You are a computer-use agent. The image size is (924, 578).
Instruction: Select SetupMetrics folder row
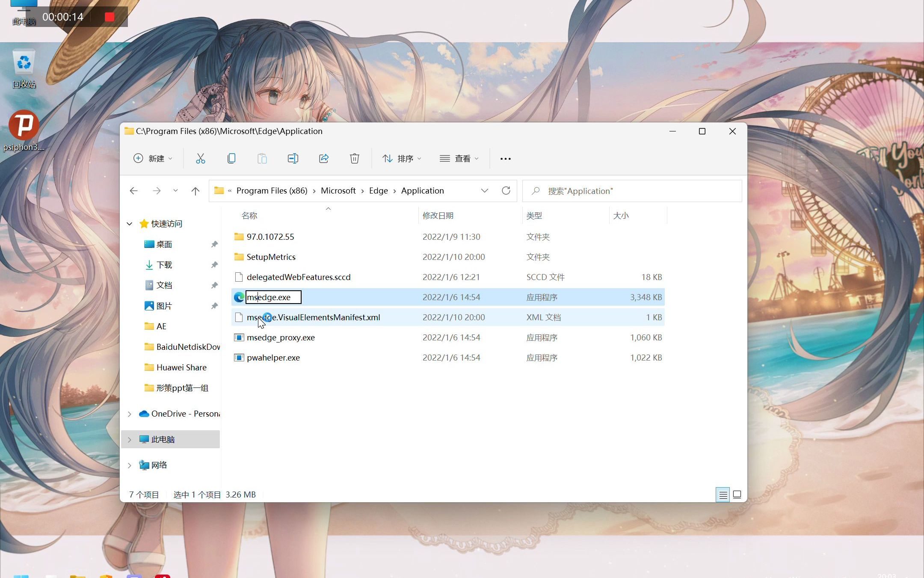[448, 257]
